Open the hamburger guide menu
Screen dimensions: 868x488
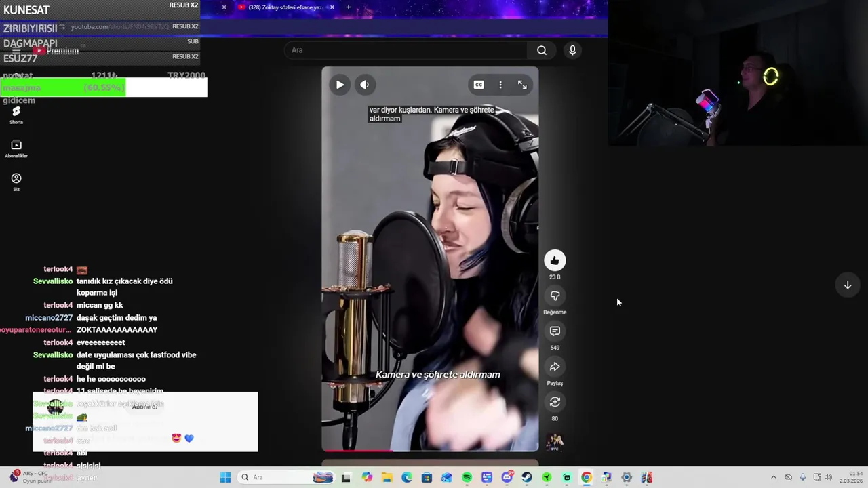click(16, 51)
